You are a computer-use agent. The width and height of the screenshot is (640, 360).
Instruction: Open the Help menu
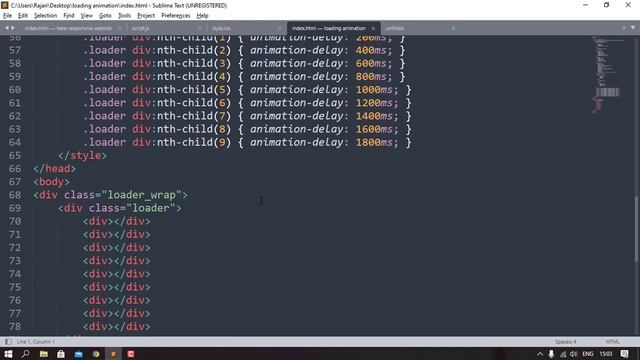coord(202,16)
